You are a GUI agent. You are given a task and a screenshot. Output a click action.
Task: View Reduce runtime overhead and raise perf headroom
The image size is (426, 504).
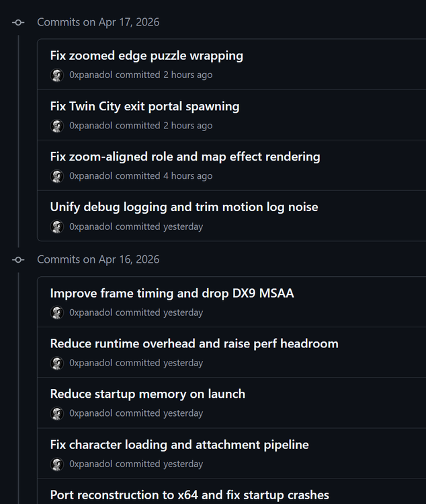click(x=194, y=343)
